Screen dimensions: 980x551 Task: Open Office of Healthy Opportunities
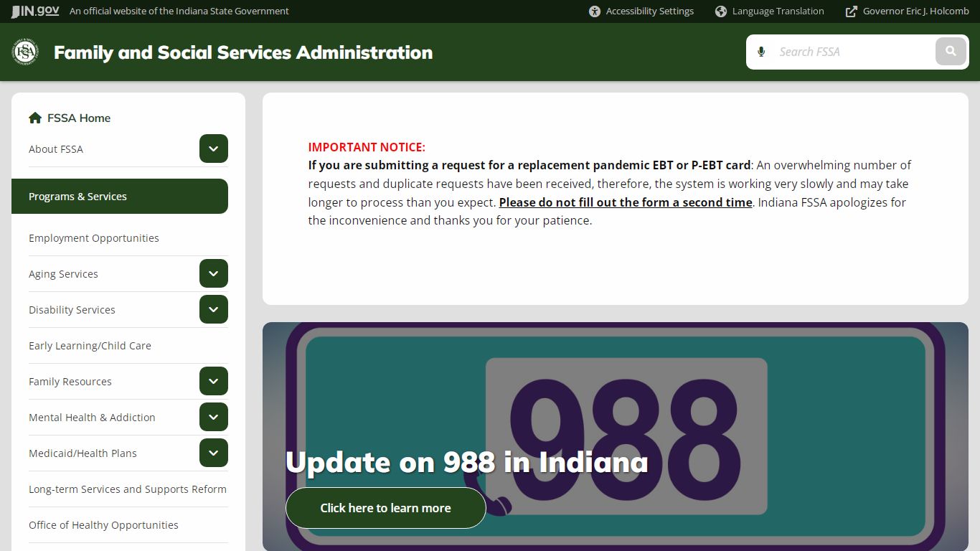point(103,525)
